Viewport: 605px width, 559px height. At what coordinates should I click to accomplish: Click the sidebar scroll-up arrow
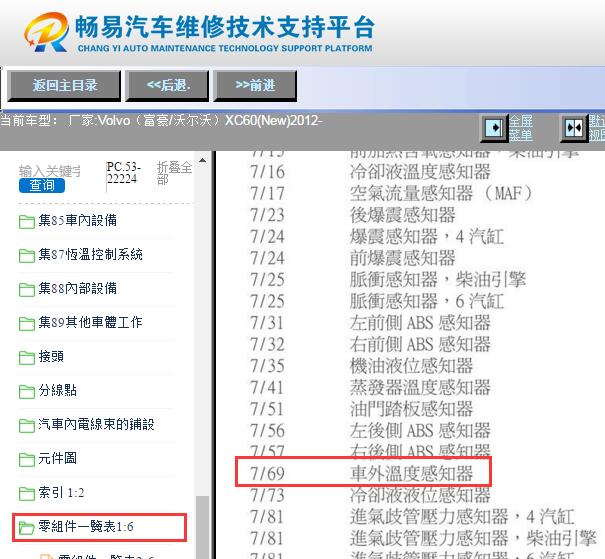click(x=202, y=160)
